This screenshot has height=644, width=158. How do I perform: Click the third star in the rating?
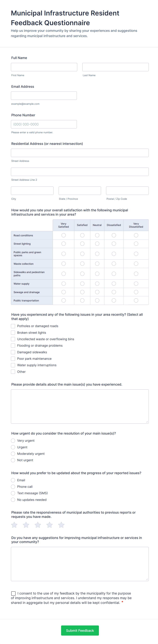[38, 525]
